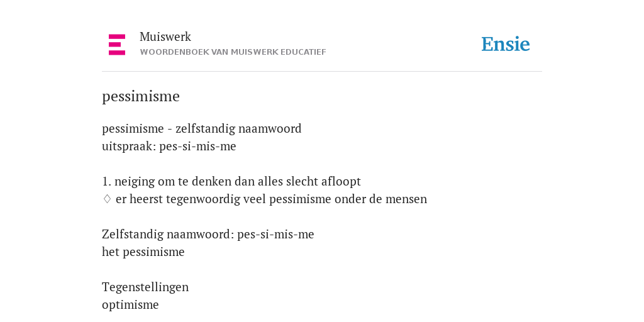The image size is (644, 322).
Task: Click the line 'Zelfstandig naamwoord: pes-si-mis-me'
Action: coord(208,234)
